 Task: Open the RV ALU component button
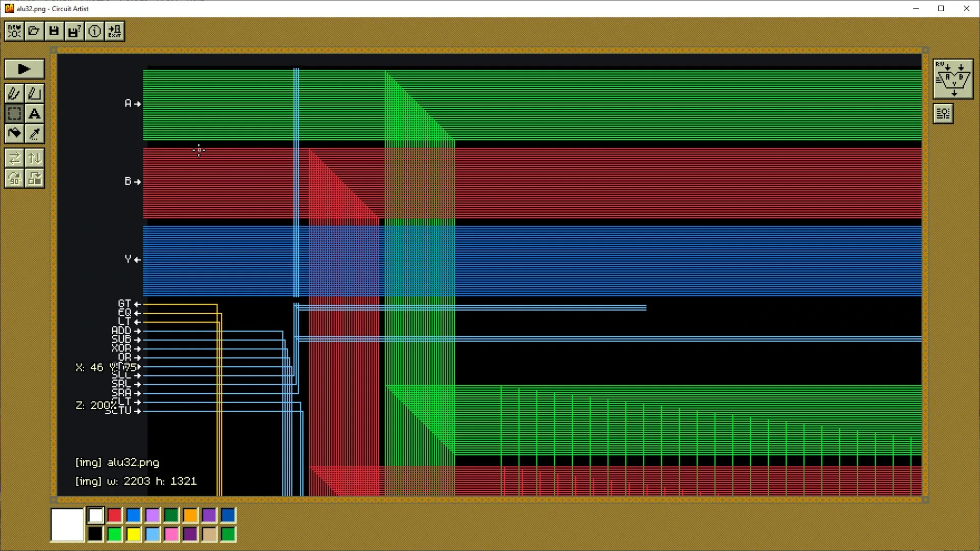[952, 79]
